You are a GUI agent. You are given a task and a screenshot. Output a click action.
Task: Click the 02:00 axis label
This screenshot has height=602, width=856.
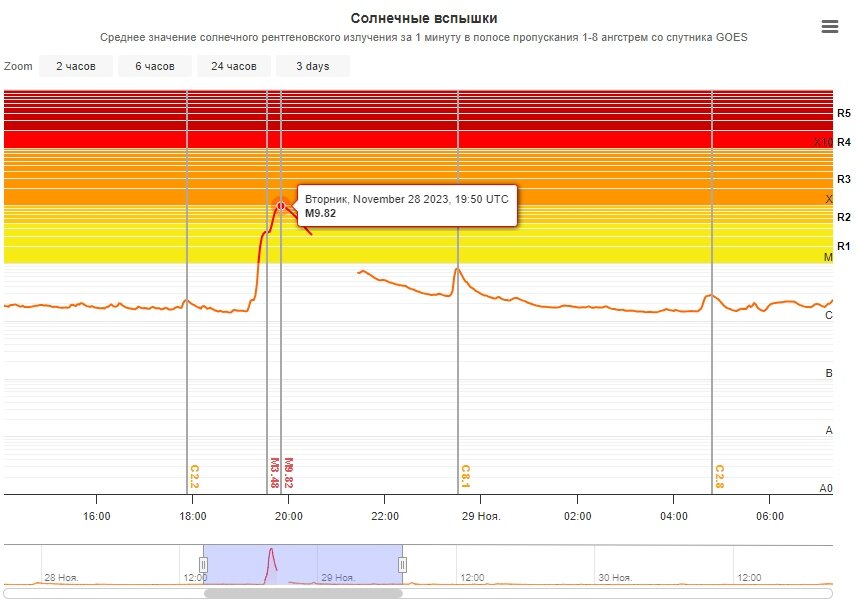pyautogui.click(x=578, y=516)
